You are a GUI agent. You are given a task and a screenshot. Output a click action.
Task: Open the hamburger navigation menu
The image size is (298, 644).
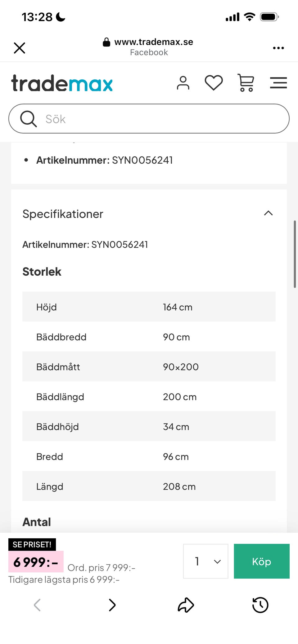(278, 83)
